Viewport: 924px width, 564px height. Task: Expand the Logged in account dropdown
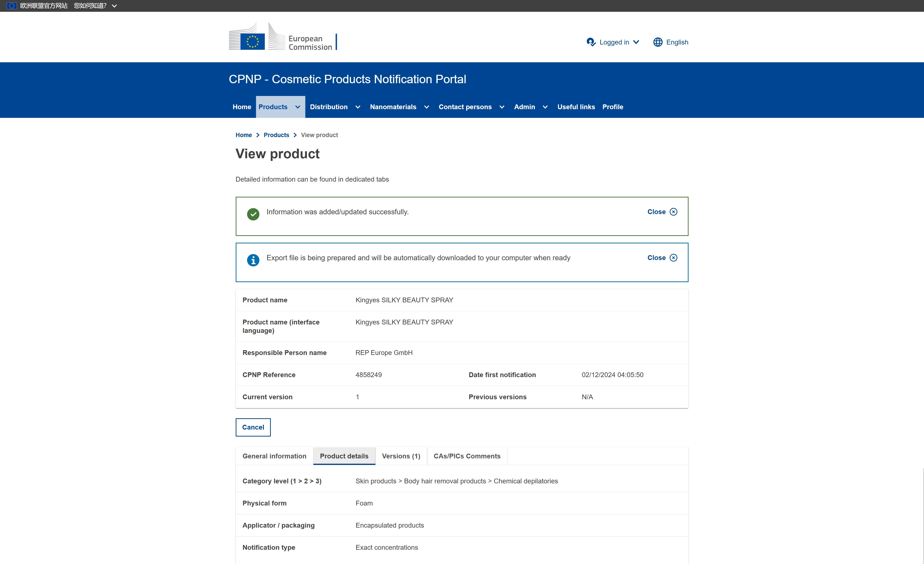[636, 42]
